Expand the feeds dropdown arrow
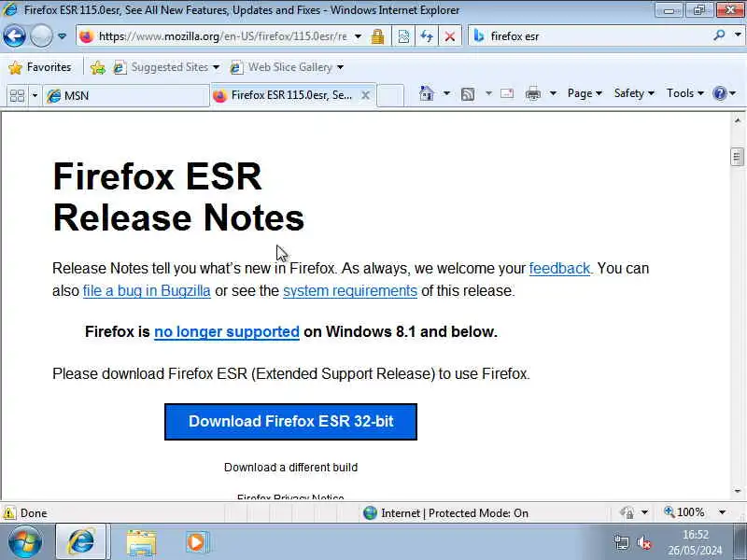The image size is (747, 560). point(488,93)
